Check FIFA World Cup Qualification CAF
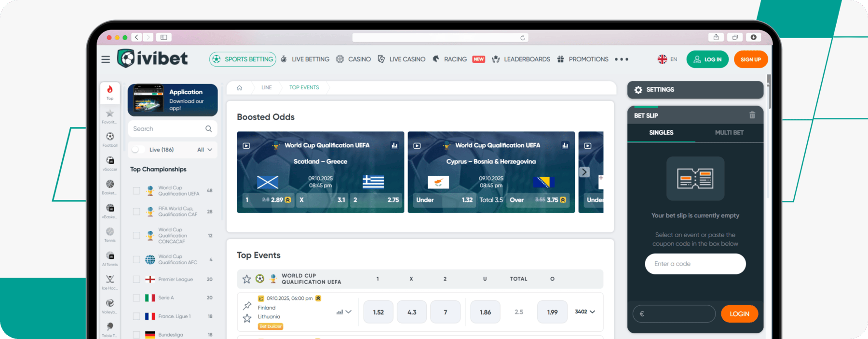Screen dimensions: 868x339 pos(136,212)
